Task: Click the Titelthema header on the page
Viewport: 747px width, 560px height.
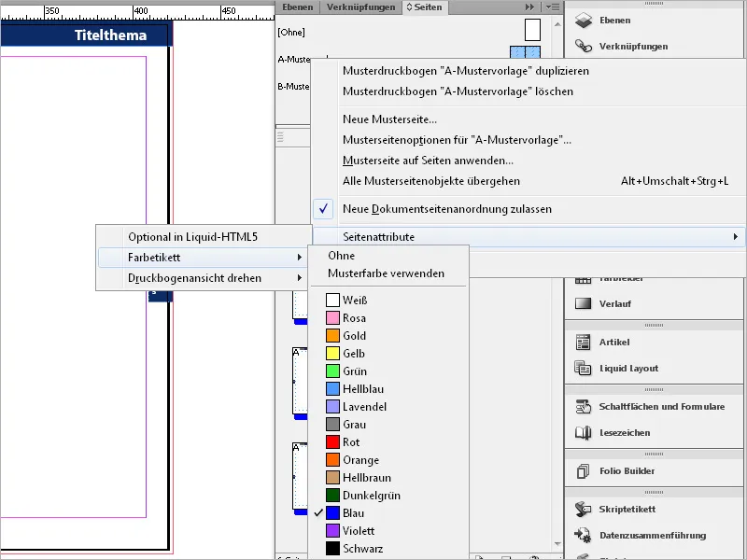Action: 110,35
